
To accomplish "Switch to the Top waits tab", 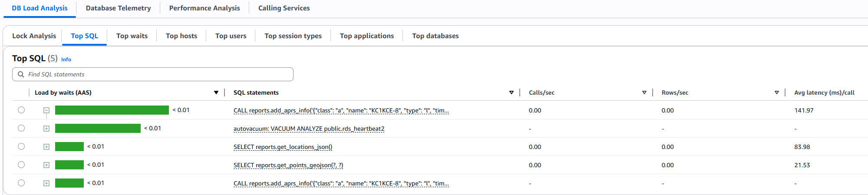I will (x=132, y=36).
